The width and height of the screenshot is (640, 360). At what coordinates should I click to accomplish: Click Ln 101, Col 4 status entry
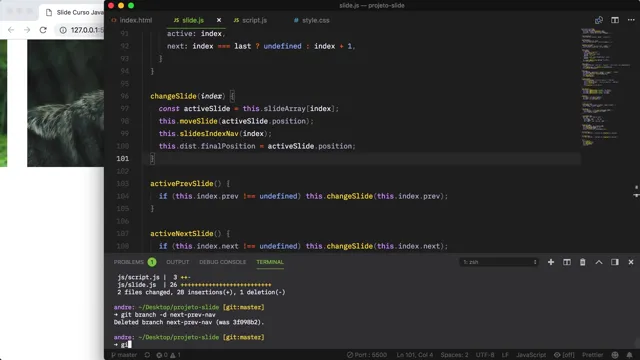click(x=415, y=355)
